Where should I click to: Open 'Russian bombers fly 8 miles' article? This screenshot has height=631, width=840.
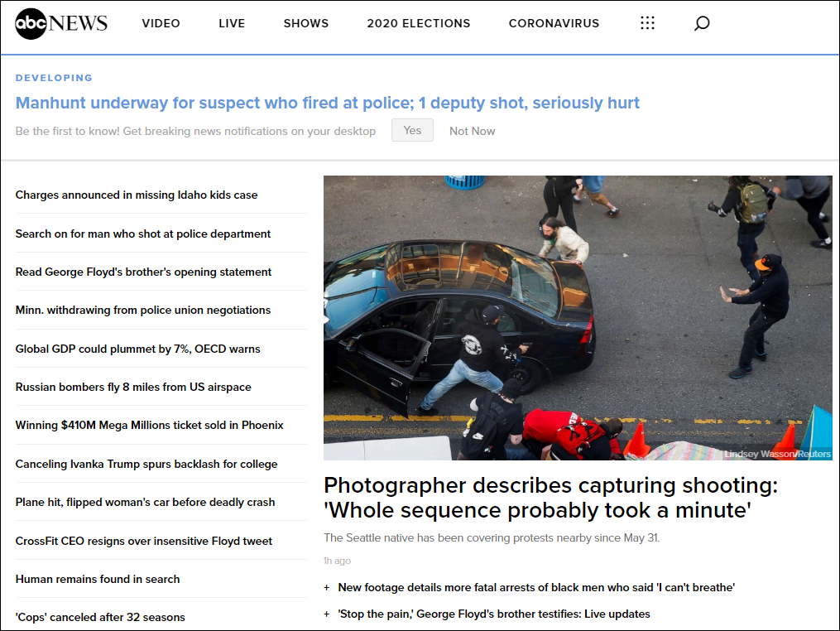point(133,388)
